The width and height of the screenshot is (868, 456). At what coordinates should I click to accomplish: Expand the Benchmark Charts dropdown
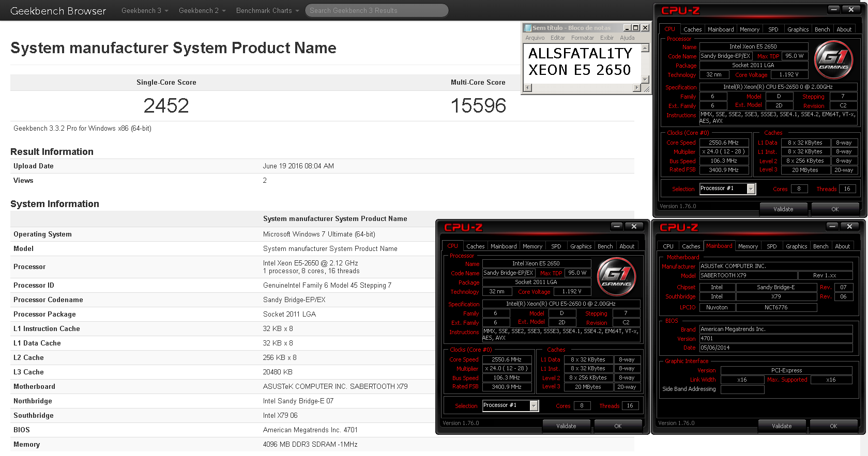pos(268,10)
